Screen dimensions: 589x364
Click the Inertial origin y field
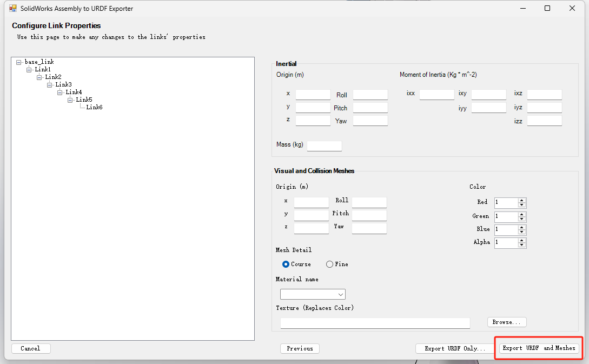313,108
